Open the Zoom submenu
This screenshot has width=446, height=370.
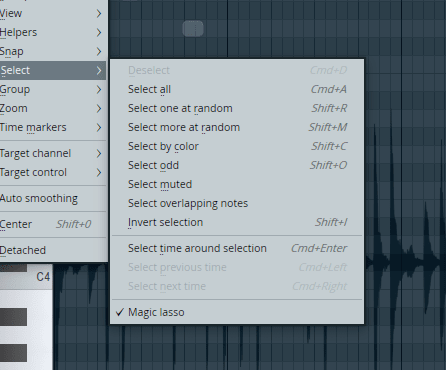click(x=53, y=109)
